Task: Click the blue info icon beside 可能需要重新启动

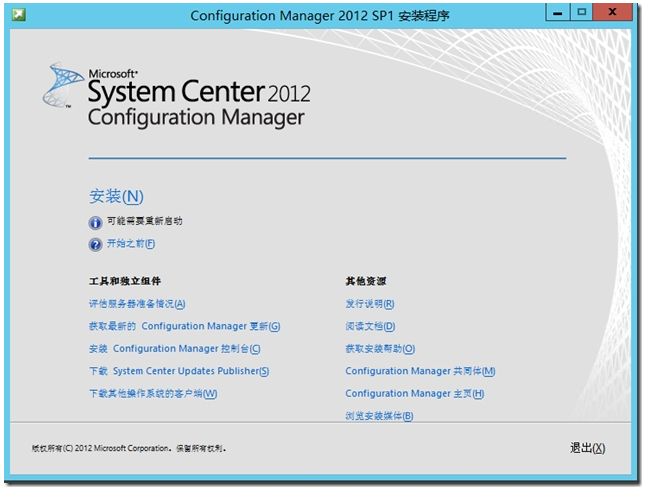Action: [x=95, y=223]
